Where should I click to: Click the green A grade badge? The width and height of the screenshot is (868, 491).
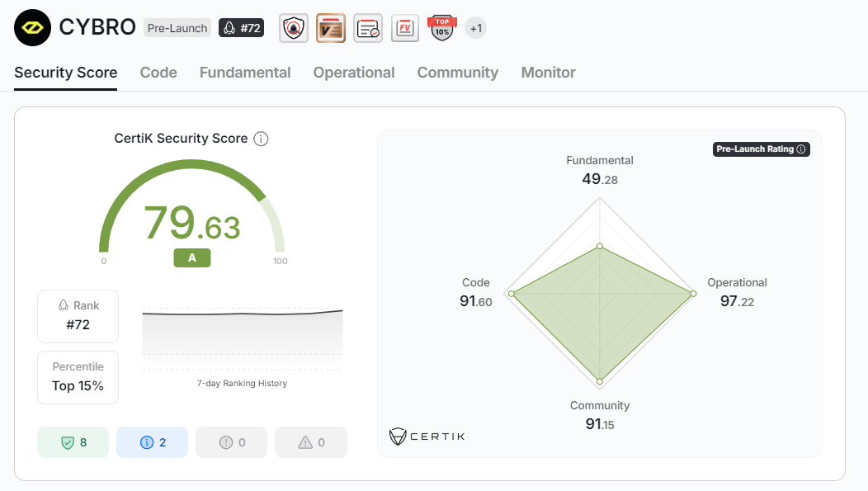192,258
